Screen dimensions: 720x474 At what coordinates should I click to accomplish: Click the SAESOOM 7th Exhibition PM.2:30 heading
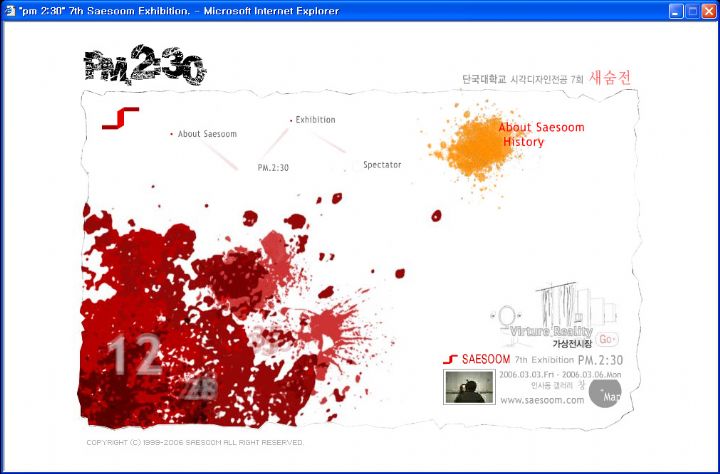(542, 360)
